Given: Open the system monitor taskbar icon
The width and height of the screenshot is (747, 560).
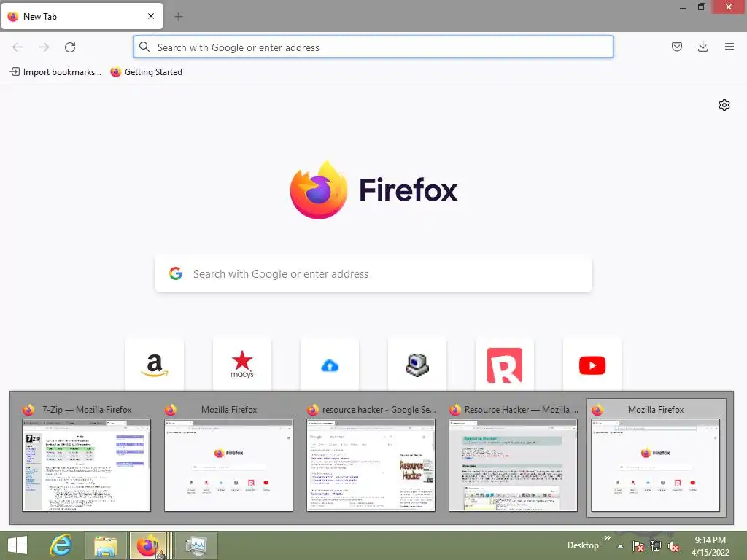Looking at the screenshot, I should (x=196, y=545).
